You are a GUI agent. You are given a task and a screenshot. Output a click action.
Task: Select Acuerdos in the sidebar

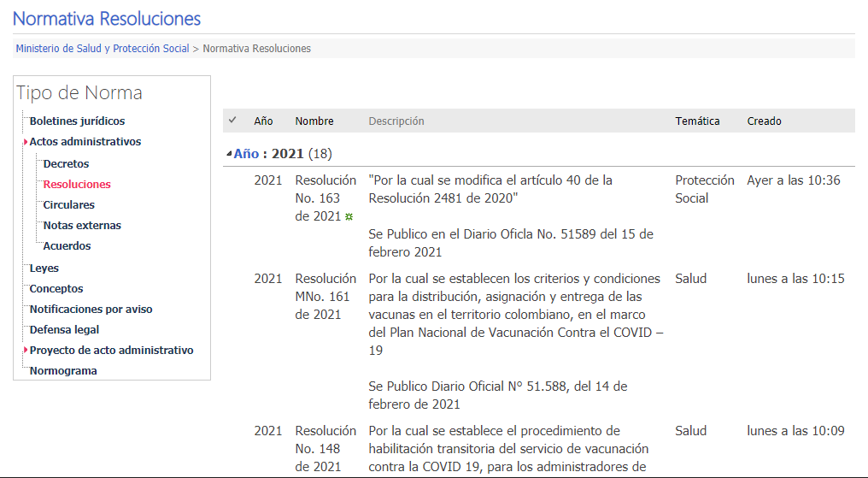coord(67,246)
